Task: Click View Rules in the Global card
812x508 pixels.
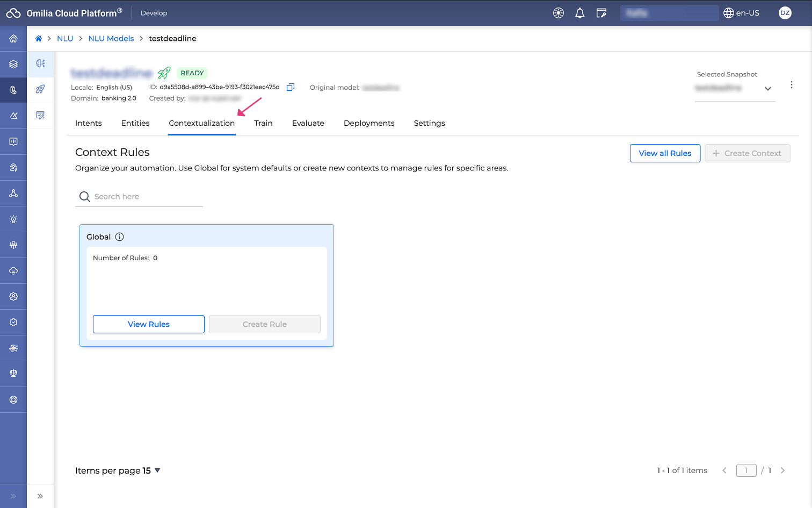Action: (x=149, y=324)
